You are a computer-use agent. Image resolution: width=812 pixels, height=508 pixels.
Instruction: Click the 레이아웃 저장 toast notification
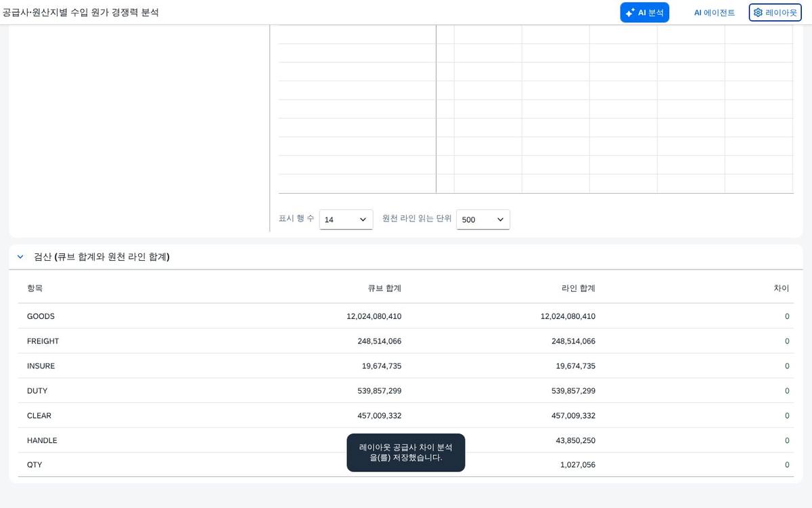[x=406, y=452]
